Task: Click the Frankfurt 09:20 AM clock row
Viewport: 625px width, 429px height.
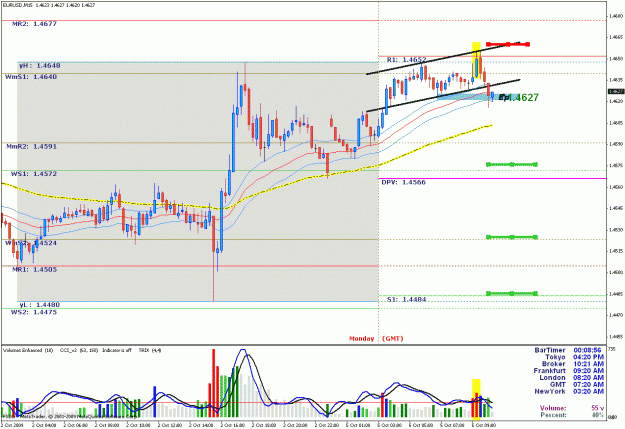Action: coord(569,371)
